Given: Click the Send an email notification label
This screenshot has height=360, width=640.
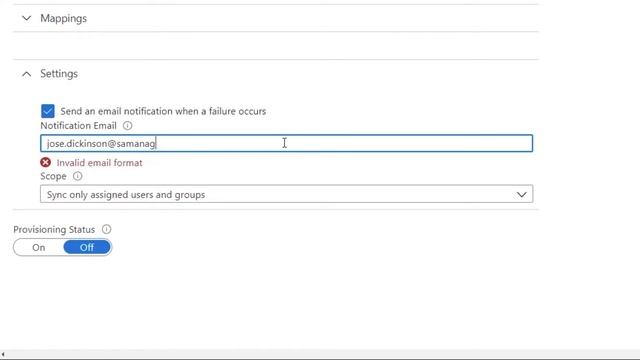Looking at the screenshot, I should point(163,111).
